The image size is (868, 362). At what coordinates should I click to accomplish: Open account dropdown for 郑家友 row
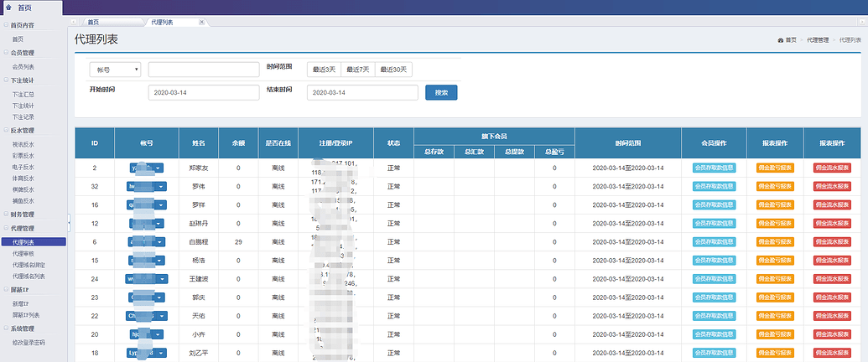coord(159,168)
